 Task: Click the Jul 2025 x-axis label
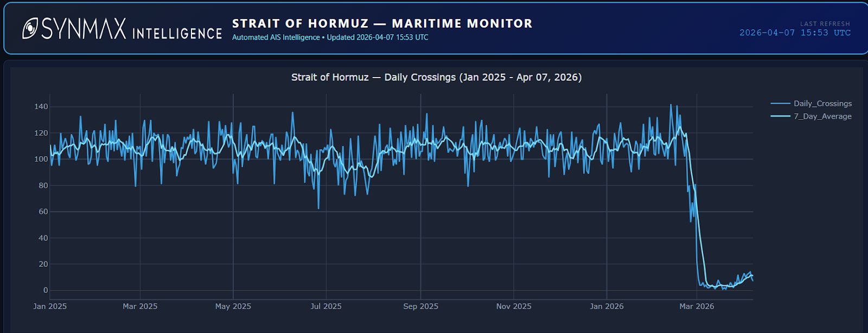(x=326, y=306)
